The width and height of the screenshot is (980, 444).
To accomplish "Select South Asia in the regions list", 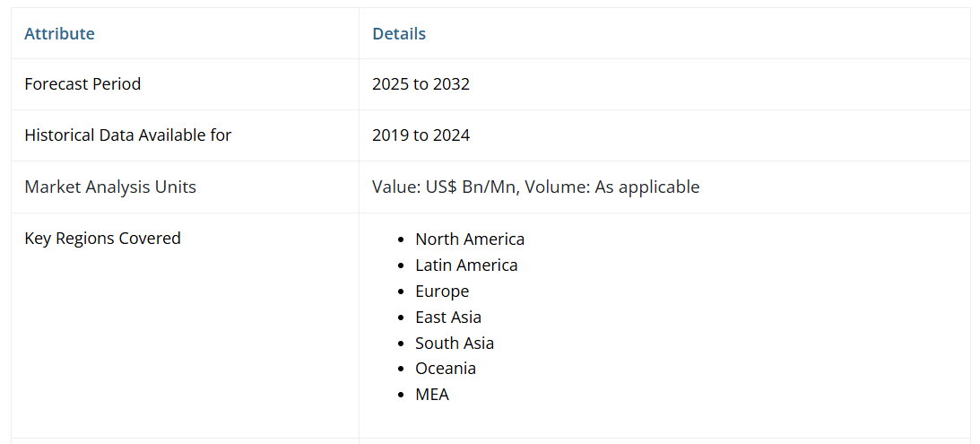I will [x=455, y=344].
